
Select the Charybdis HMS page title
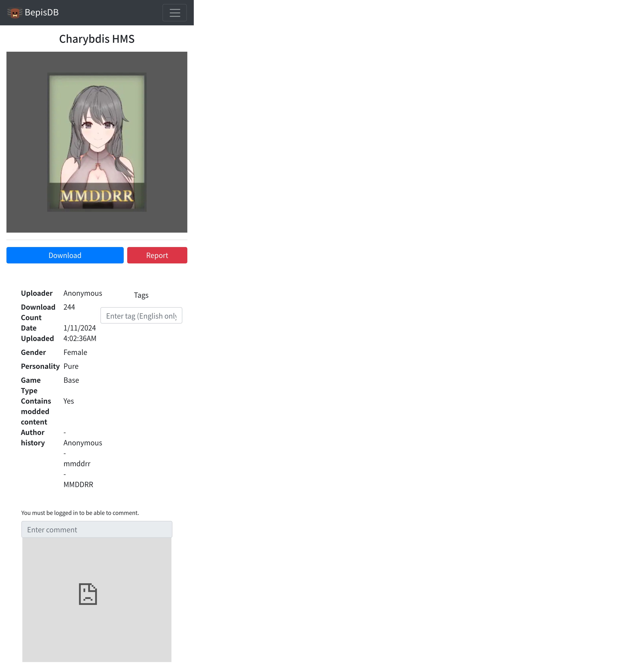click(97, 39)
